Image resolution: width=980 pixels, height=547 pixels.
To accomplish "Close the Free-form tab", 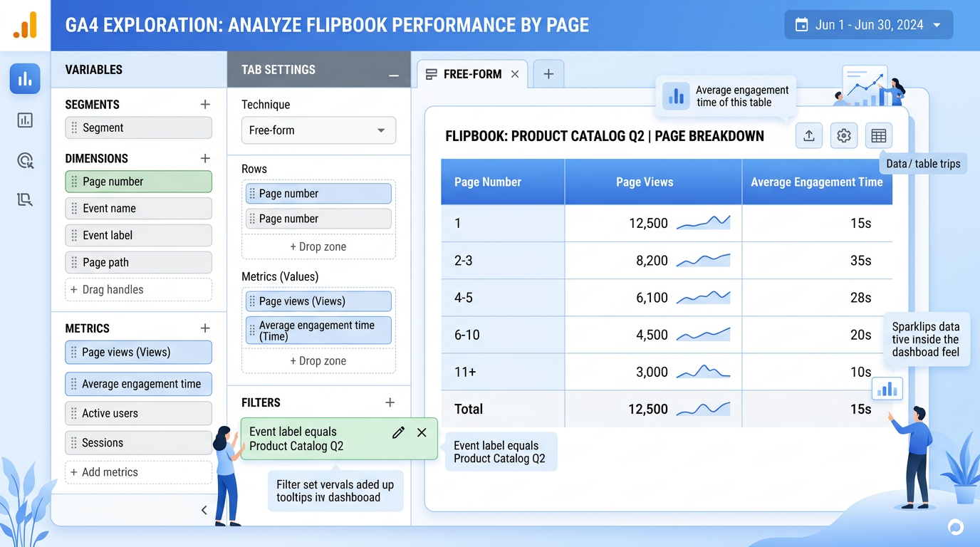I will coord(515,74).
